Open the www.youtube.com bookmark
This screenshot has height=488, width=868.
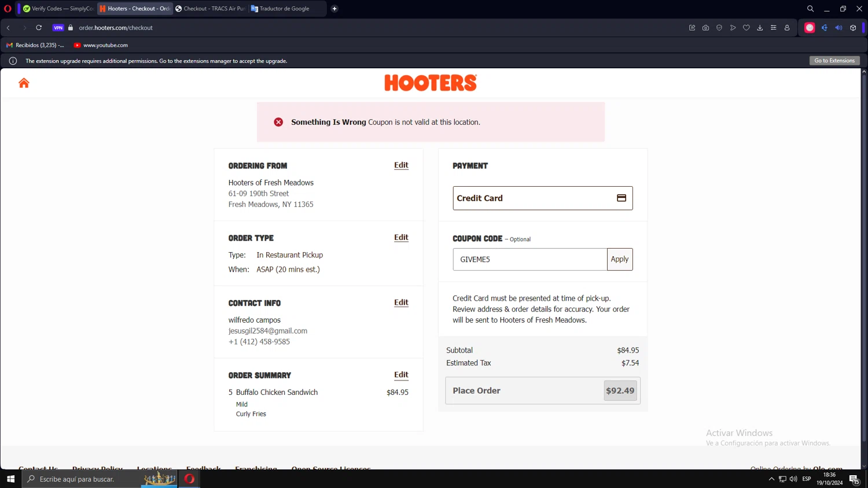101,45
